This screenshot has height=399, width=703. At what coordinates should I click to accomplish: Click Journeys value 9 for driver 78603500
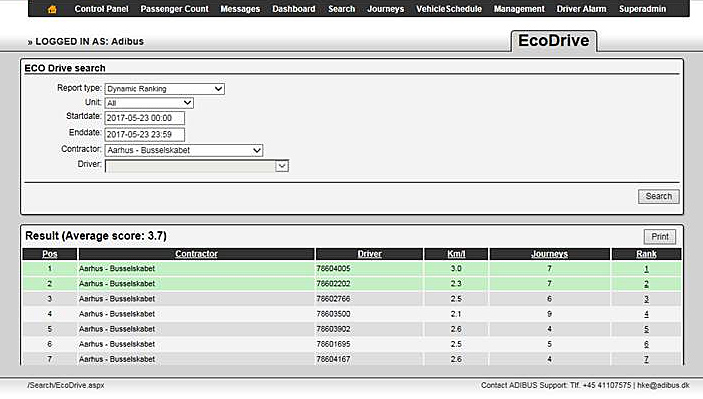(549, 314)
